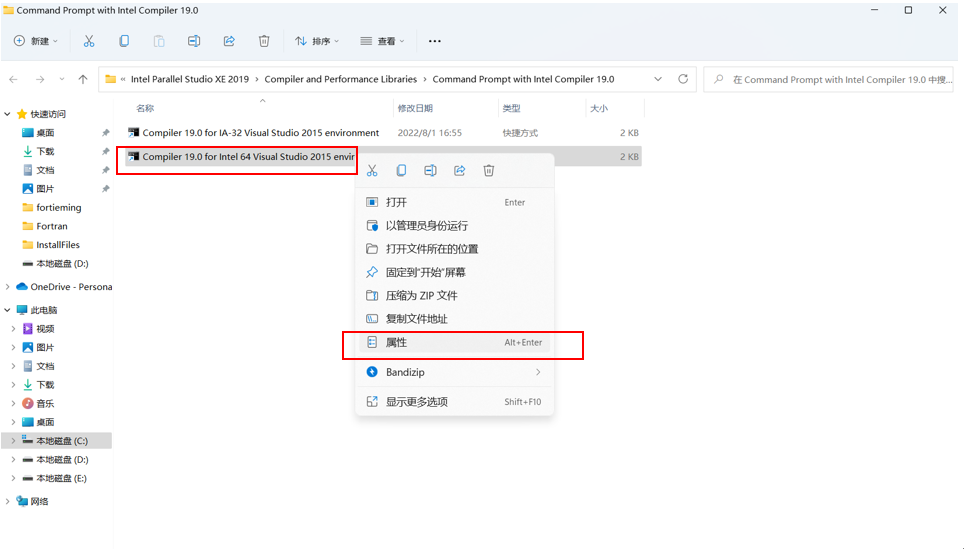The width and height of the screenshot is (964, 549).
Task: Click the search box for this folder
Action: click(x=829, y=79)
